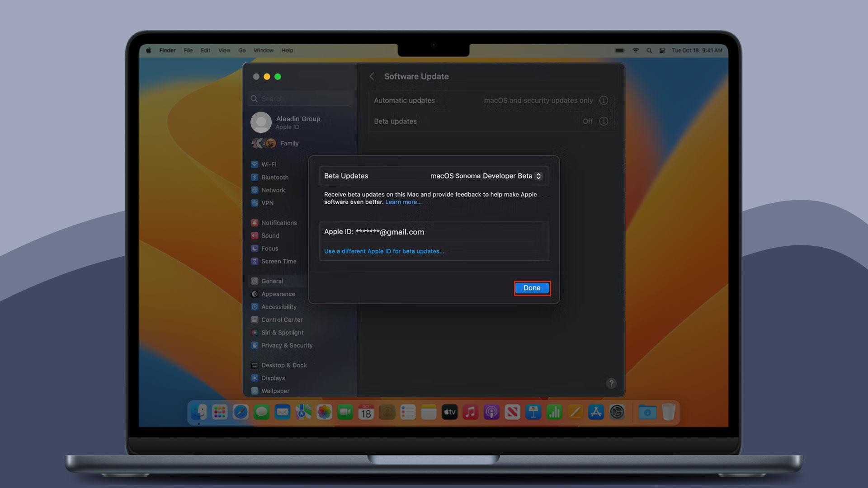Open Launchpad from the Dock
This screenshot has height=488, width=868.
coord(220,412)
